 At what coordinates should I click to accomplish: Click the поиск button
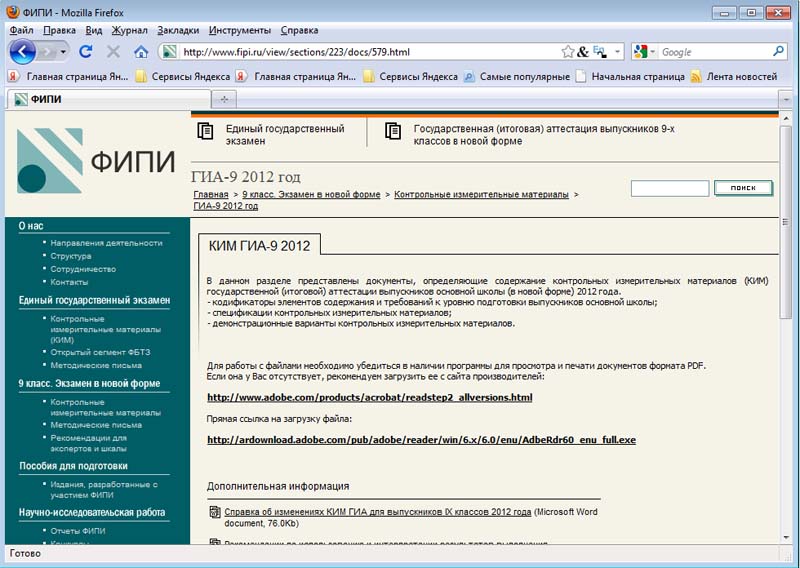point(743,188)
